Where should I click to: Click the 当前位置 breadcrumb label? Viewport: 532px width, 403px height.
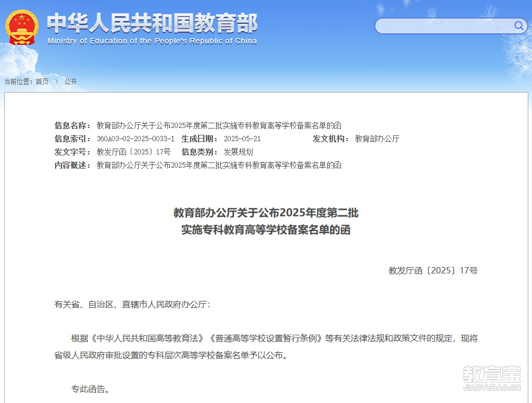[19, 81]
